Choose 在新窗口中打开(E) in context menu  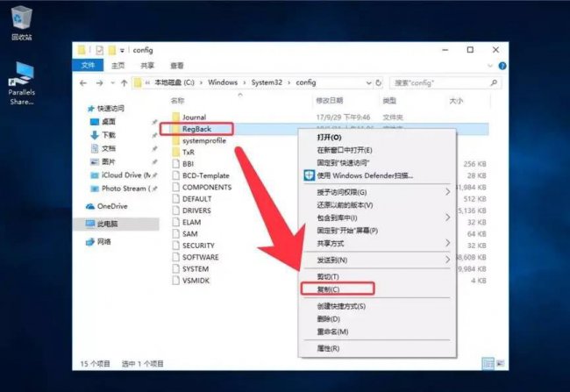pyautogui.click(x=377, y=150)
